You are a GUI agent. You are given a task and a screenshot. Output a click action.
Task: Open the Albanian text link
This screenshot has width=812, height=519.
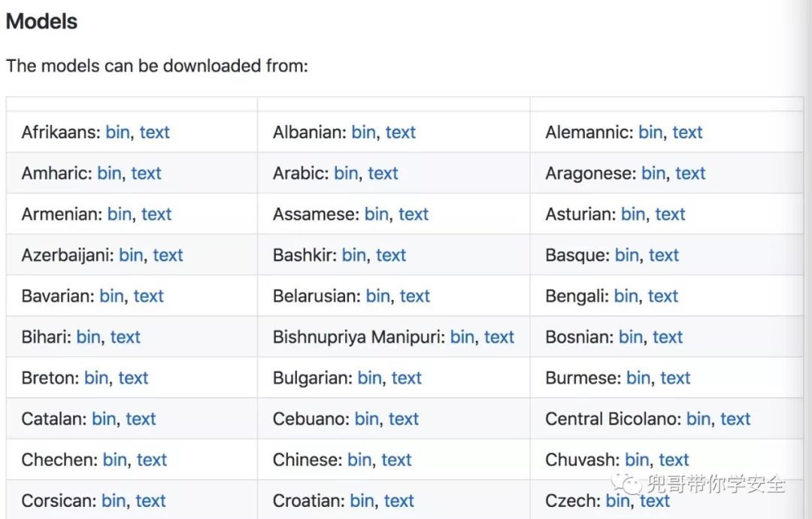pos(400,132)
